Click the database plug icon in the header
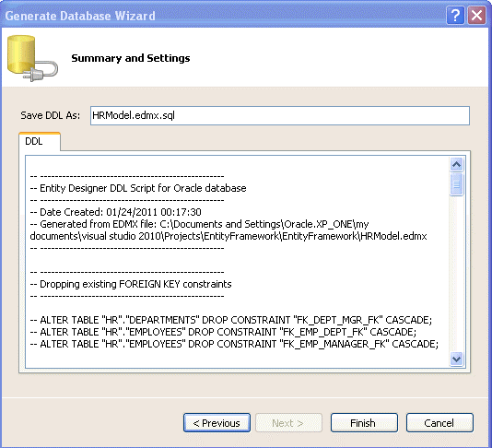 click(x=32, y=58)
